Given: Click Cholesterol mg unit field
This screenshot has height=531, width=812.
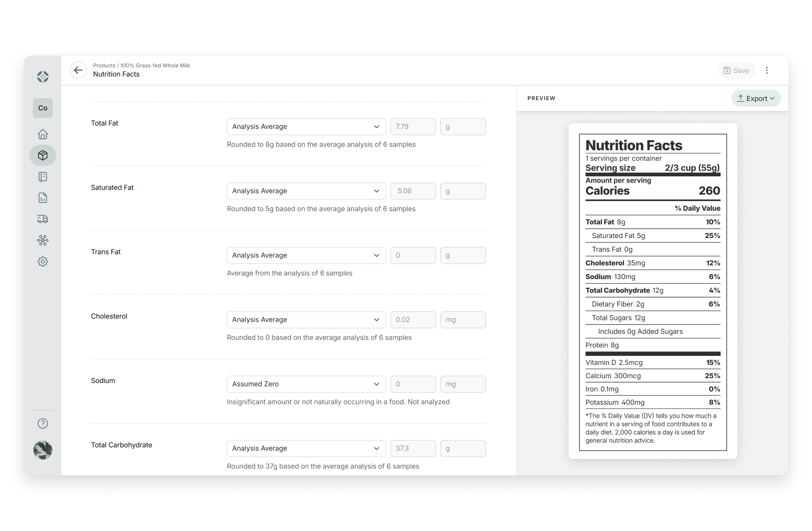Looking at the screenshot, I should (463, 320).
